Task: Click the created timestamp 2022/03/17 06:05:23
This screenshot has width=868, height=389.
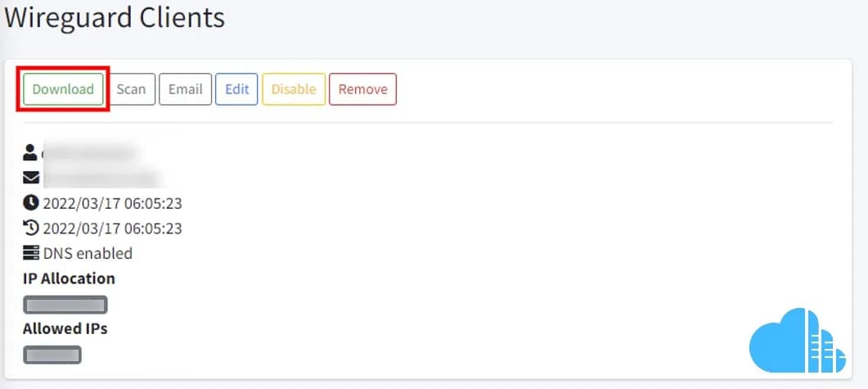Action: (x=112, y=203)
